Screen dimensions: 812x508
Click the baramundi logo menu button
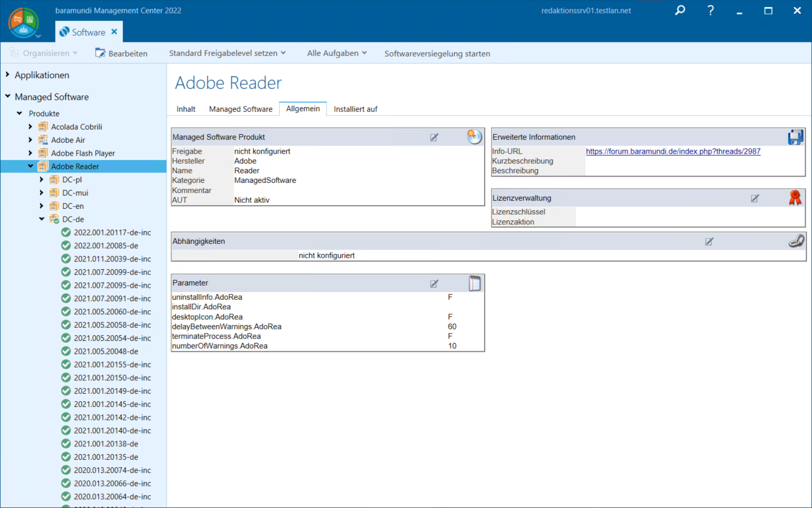point(23,22)
